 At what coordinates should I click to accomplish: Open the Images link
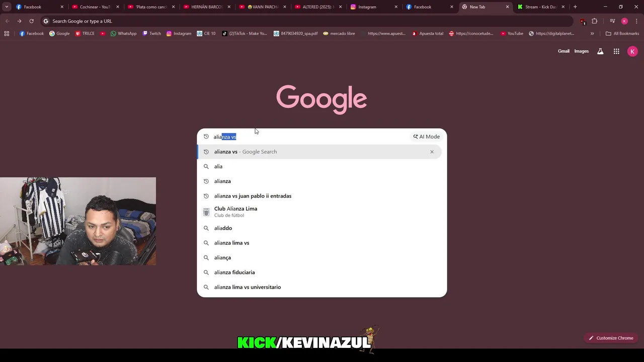(x=582, y=51)
